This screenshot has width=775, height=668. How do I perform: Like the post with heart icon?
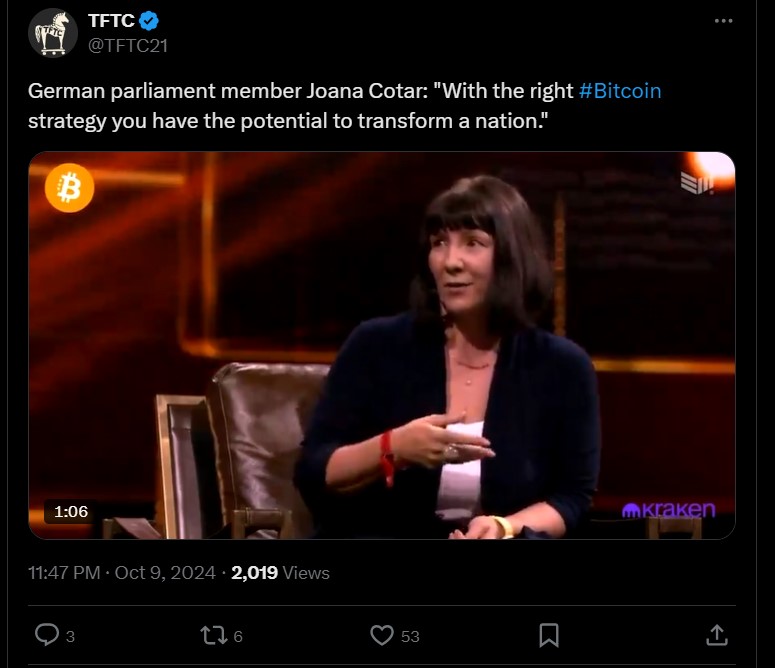pos(382,635)
